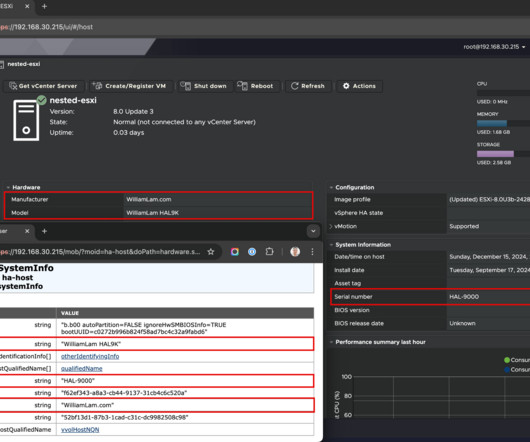Open new tab in ESXi browser window
The width and height of the screenshot is (530, 442).
44,6
